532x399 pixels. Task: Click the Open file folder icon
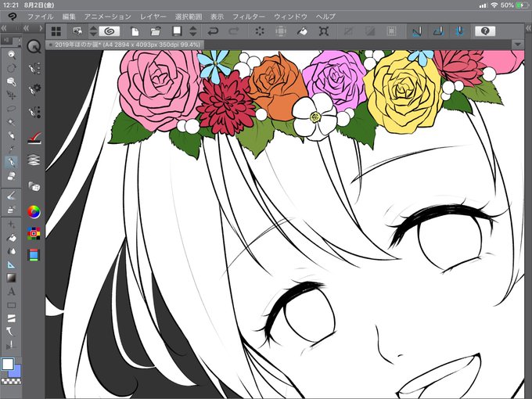click(x=156, y=31)
